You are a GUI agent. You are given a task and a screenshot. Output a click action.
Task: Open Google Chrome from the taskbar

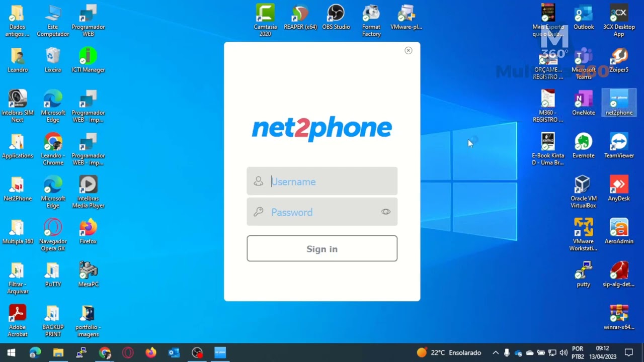(105, 353)
